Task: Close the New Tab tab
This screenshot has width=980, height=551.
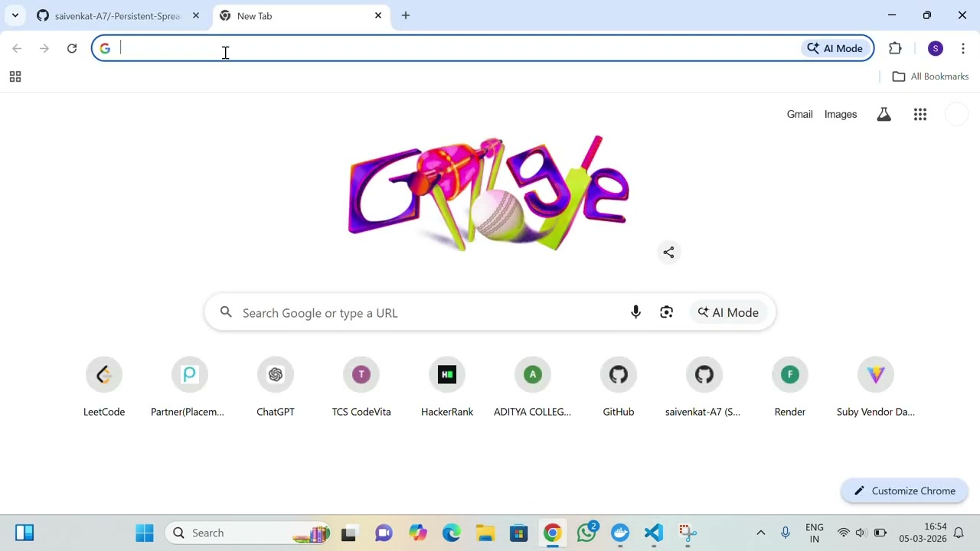Action: click(378, 15)
